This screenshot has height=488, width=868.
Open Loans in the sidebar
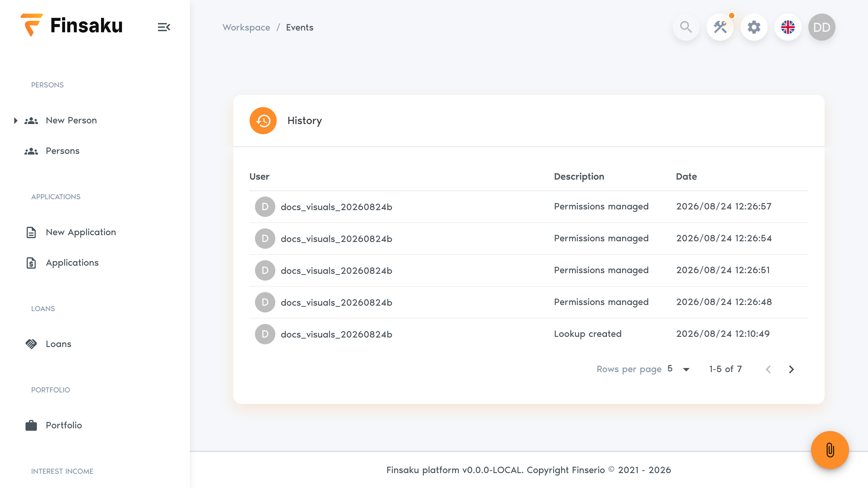pos(59,344)
